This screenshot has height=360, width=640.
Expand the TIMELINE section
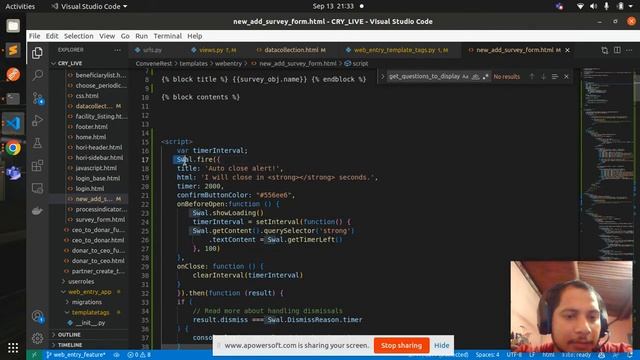point(70,345)
